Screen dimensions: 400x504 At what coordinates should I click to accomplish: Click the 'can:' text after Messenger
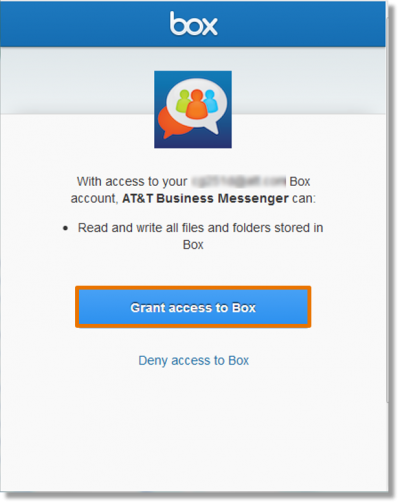pos(304,199)
